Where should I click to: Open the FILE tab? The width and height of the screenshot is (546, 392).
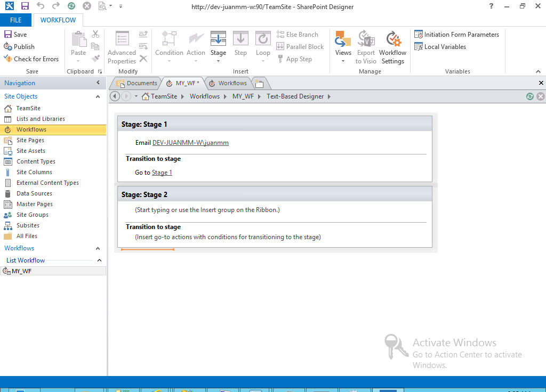click(x=16, y=20)
